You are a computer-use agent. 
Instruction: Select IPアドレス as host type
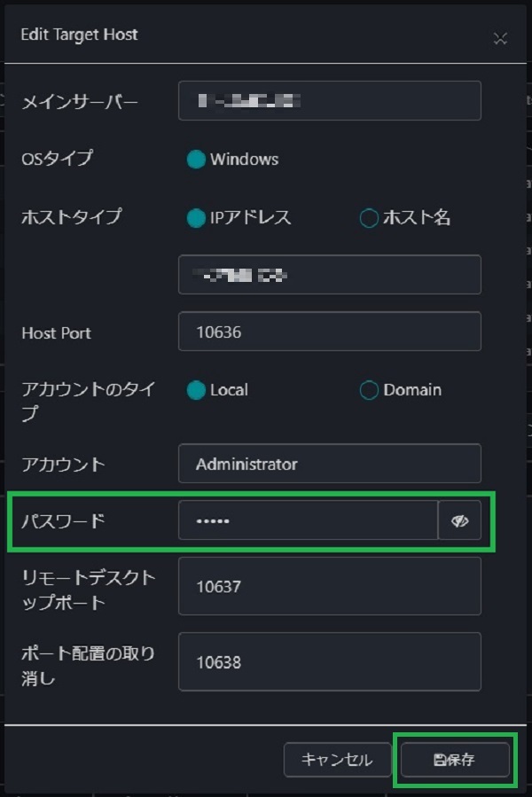(x=196, y=218)
